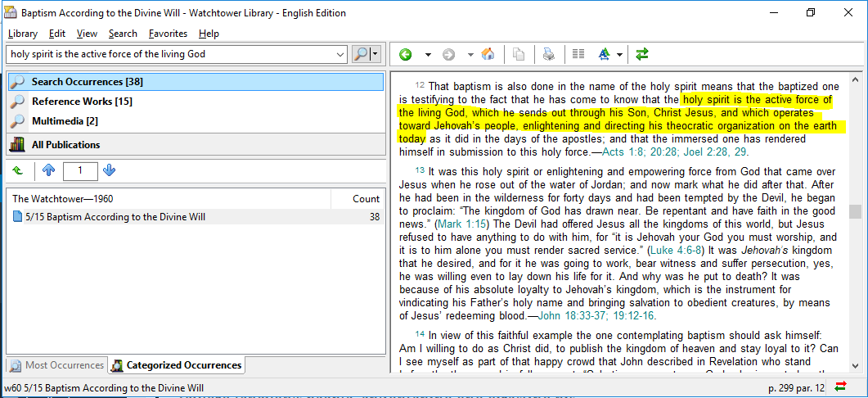Click the green Back navigation arrow

[405, 55]
